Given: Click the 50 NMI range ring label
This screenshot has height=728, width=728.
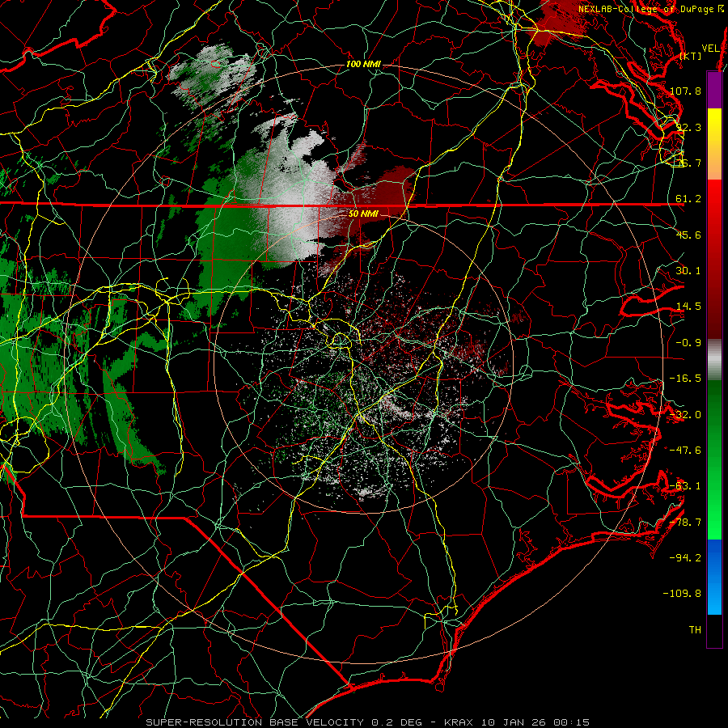Looking at the screenshot, I should (363, 214).
